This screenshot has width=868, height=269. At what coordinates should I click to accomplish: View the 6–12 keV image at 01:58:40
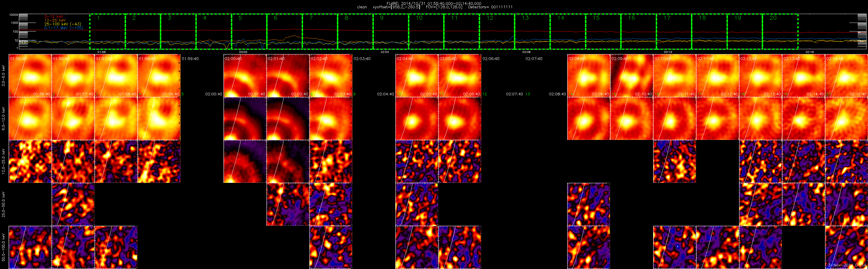pos(159,118)
